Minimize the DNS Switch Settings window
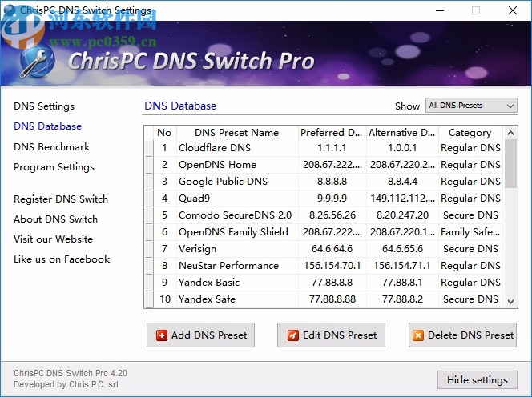Image resolution: width=532 pixels, height=397 pixels. pyautogui.click(x=440, y=10)
